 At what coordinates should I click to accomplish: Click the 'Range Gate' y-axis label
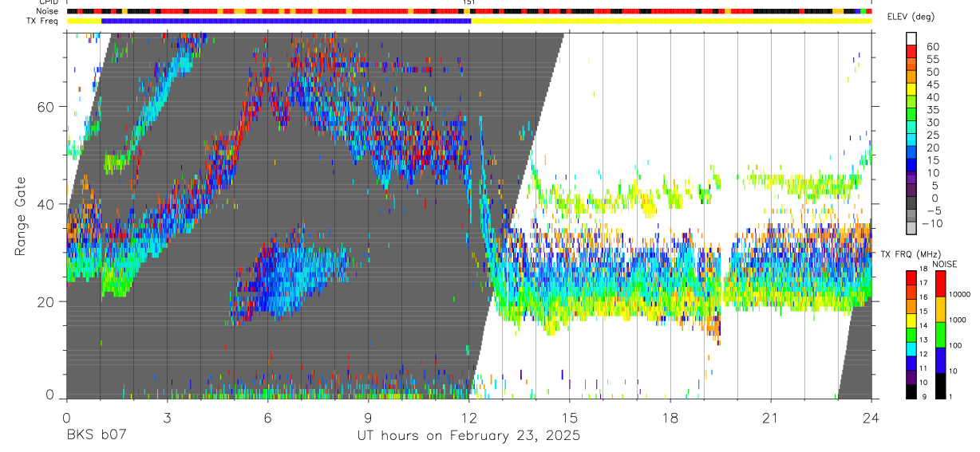(x=20, y=216)
